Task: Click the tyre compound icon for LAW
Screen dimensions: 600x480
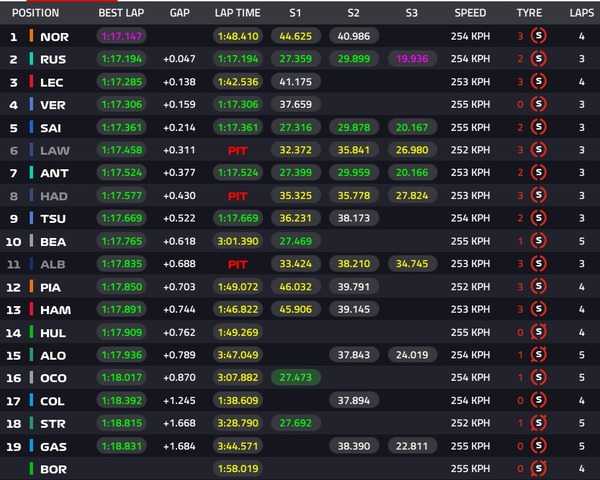Action: coord(538,150)
